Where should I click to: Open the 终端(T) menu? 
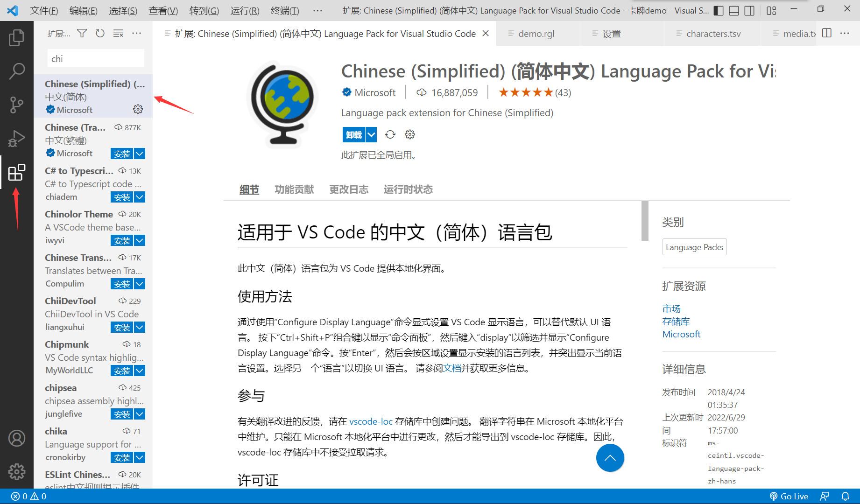pos(285,10)
